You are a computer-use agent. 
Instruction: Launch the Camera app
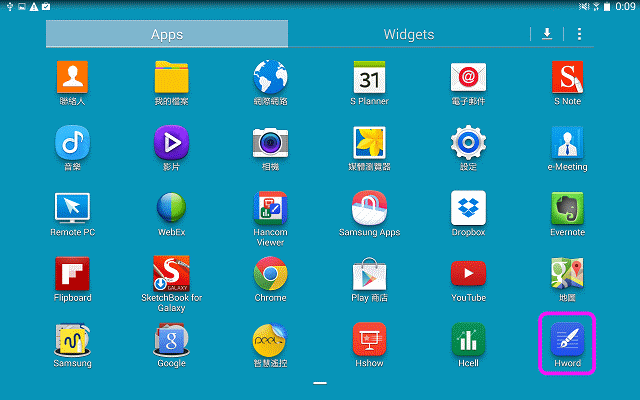point(270,143)
